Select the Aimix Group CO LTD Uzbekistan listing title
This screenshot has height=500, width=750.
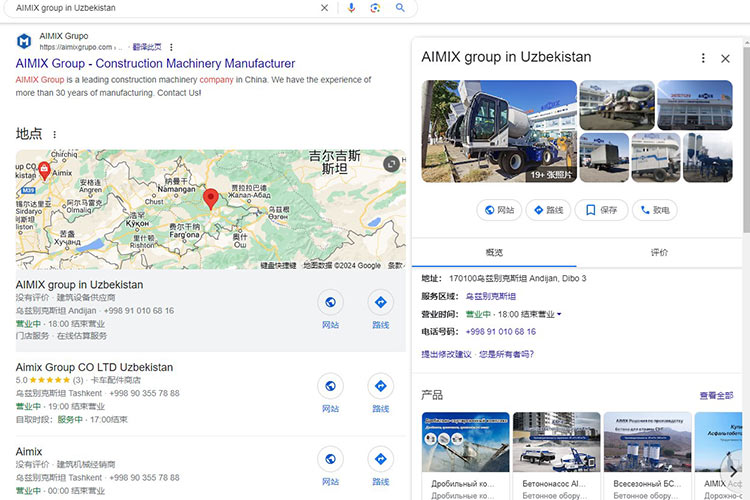pos(94,367)
